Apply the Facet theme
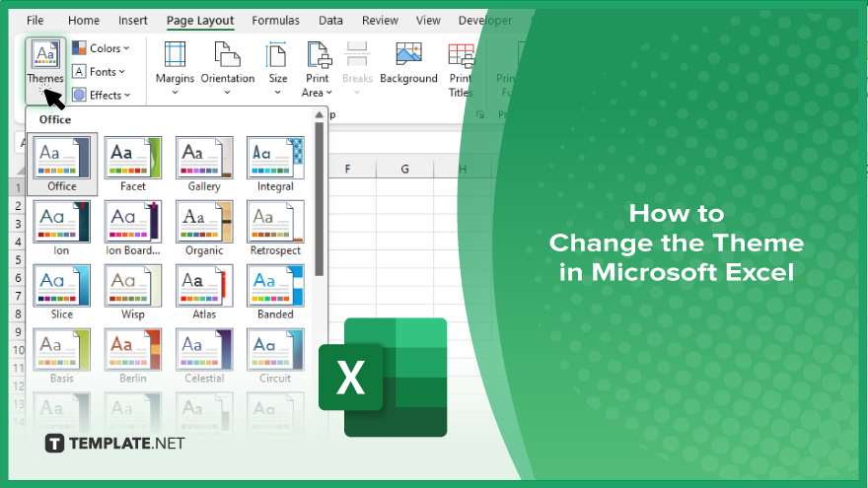868x488 pixels. (x=133, y=164)
